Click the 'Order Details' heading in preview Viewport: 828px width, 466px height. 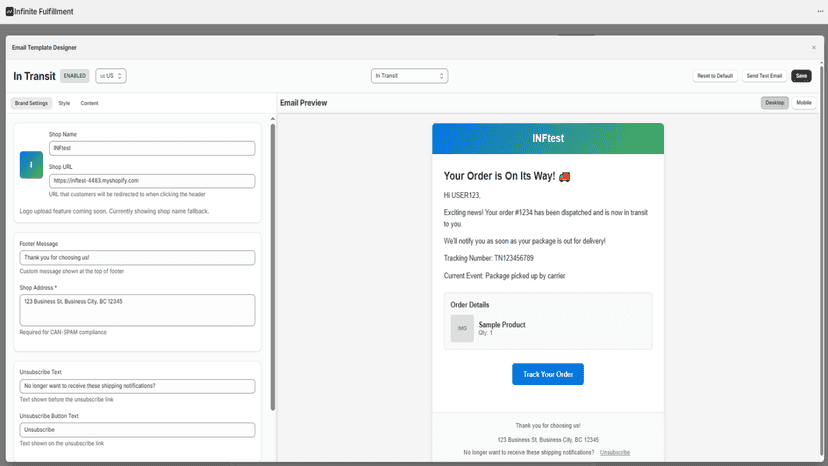(x=469, y=305)
